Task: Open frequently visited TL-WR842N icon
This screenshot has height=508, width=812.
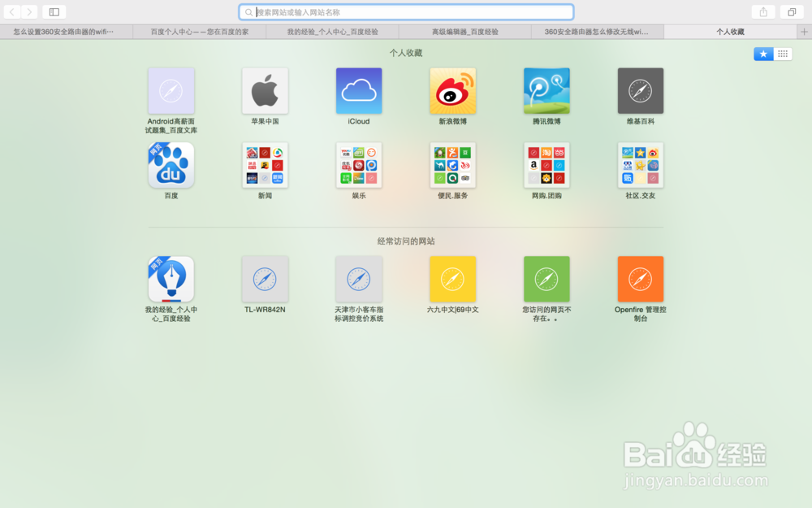Action: point(265,279)
